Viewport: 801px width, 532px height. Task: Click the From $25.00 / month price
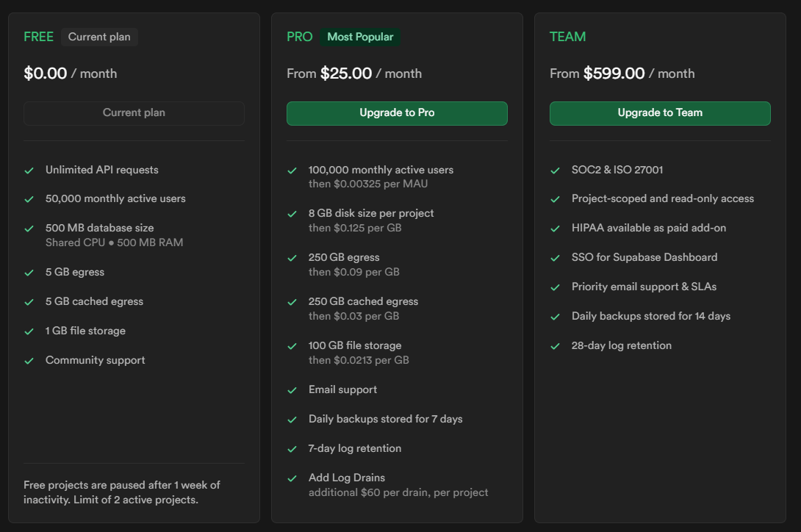tap(354, 73)
